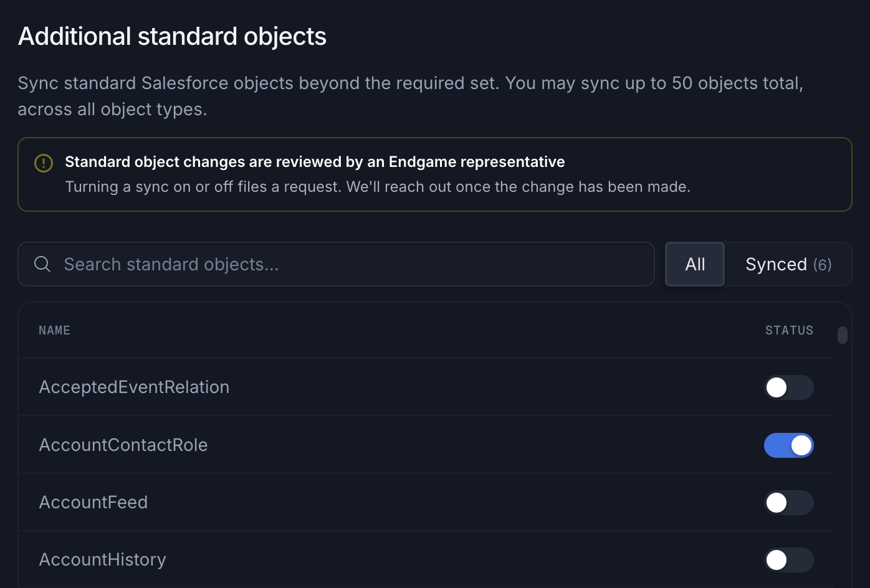Screen dimensions: 870x588
Task: Select the AccountFeed row text
Action: coord(93,502)
